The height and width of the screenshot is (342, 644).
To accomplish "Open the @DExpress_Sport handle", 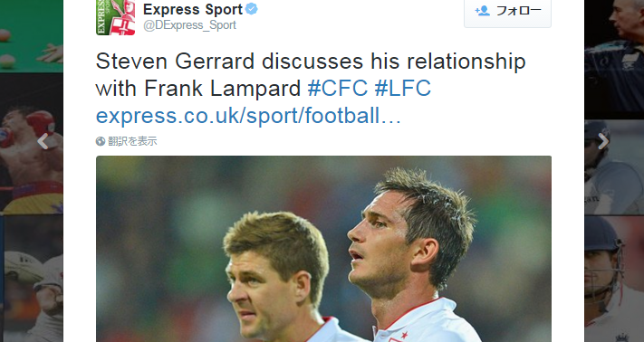I will pos(189,25).
